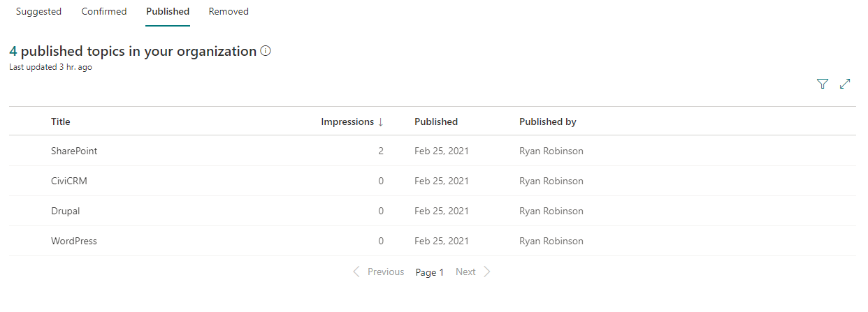Switch to the Suggested tab
This screenshot has height=312, width=868.
[38, 12]
